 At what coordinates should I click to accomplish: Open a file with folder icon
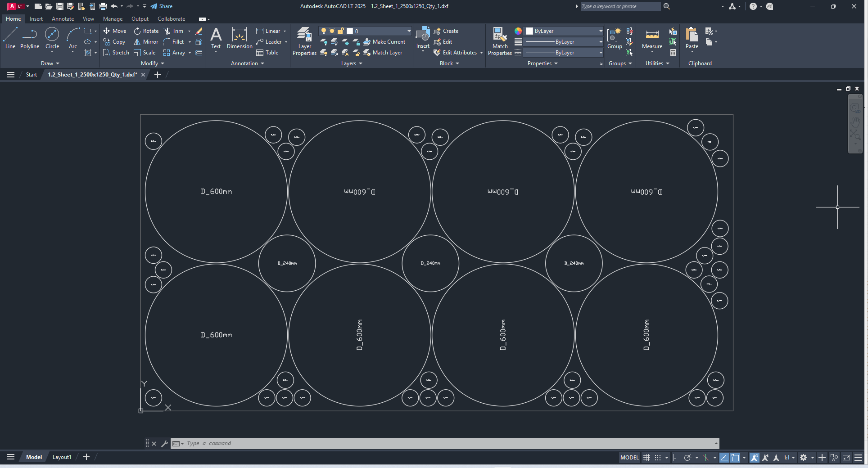coord(49,6)
